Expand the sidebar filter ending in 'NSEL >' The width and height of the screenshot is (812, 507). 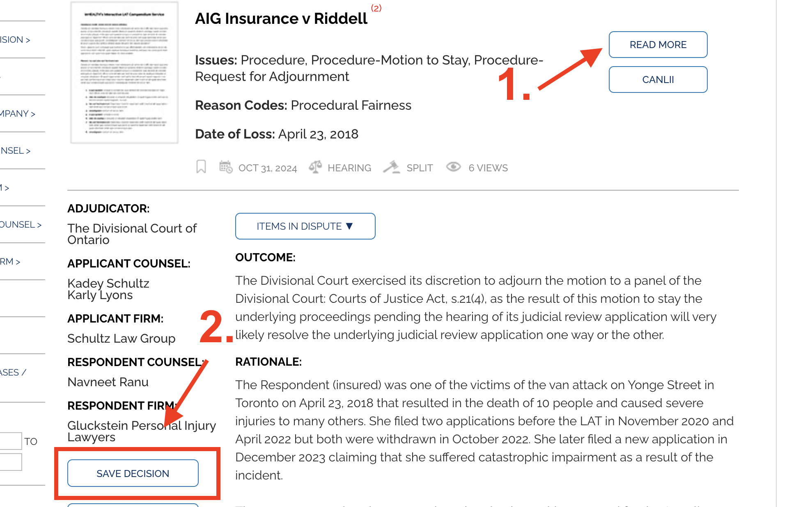pos(16,150)
